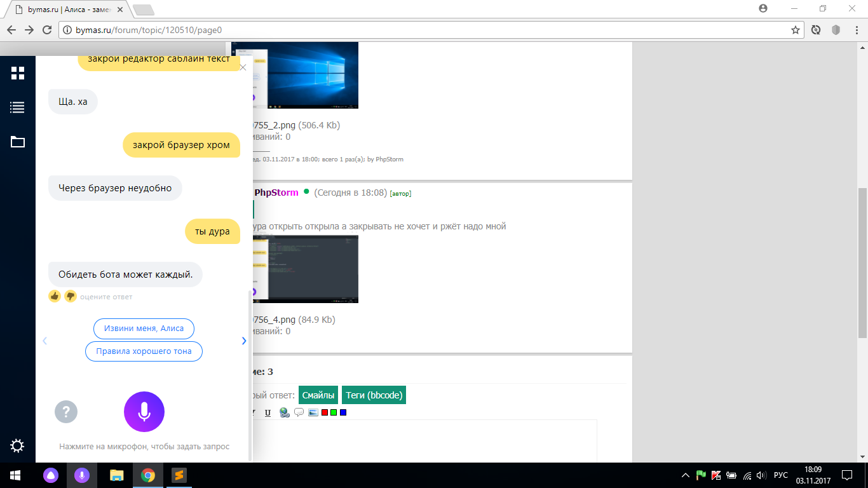Image resolution: width=868 pixels, height=488 pixels.
Task: Open the Alice help question mark
Action: click(x=66, y=412)
